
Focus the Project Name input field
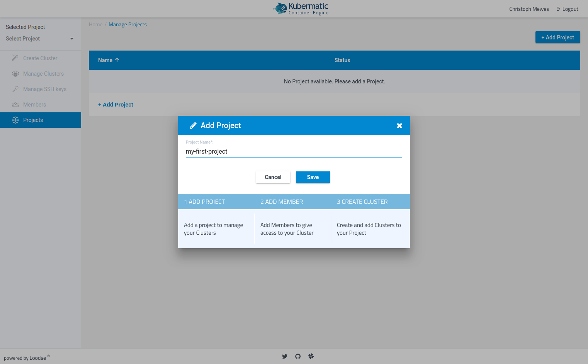(x=294, y=152)
